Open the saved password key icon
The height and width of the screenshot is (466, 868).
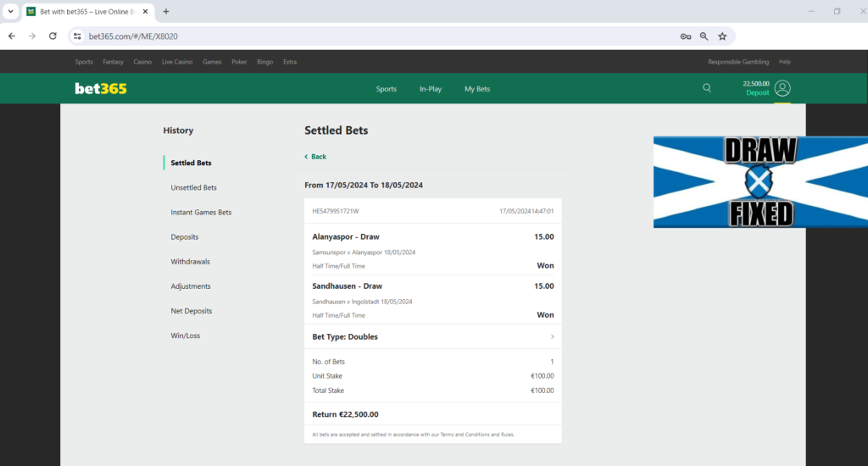coord(685,36)
